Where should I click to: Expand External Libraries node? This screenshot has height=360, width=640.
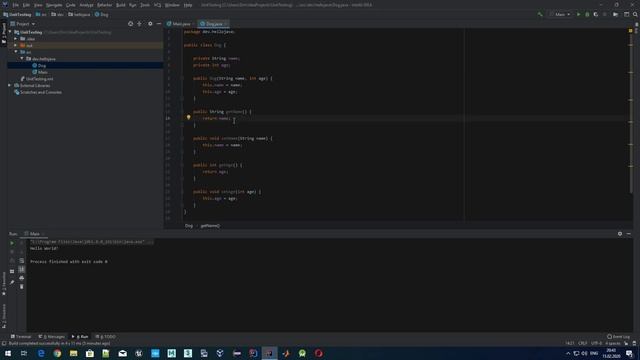(9, 85)
